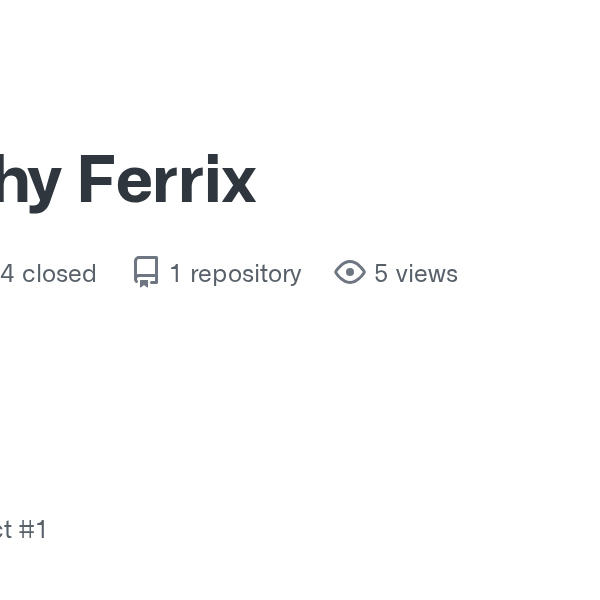This screenshot has height=600, width=600.
Task: Click the number 5 before views
Action: tap(381, 274)
